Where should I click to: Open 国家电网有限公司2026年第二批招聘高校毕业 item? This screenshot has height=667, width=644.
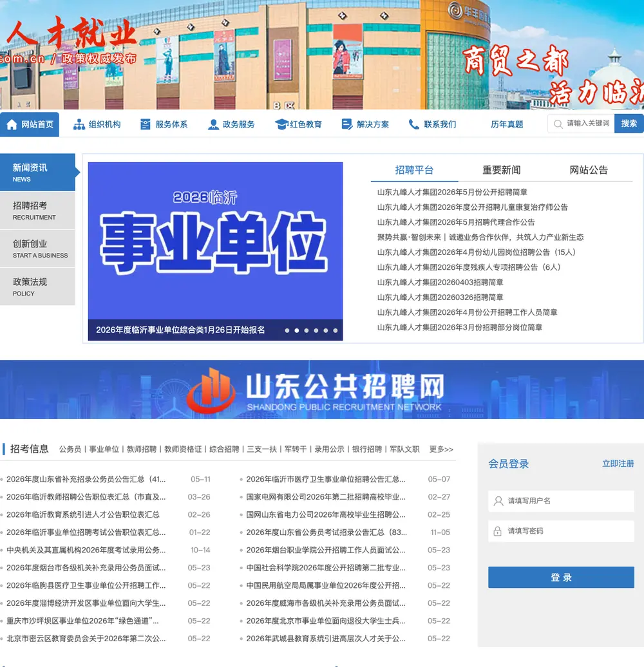coord(326,497)
